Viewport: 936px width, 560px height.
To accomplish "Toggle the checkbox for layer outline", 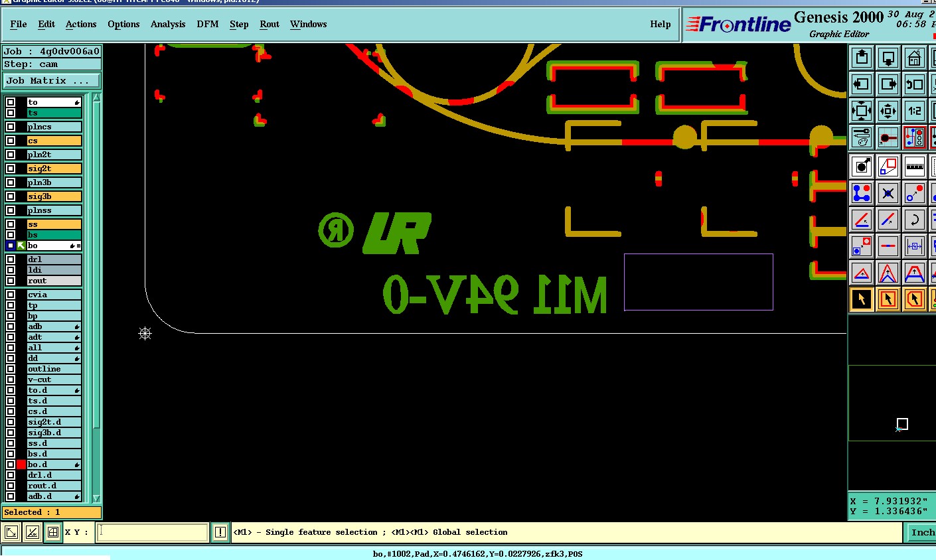I will [x=11, y=369].
